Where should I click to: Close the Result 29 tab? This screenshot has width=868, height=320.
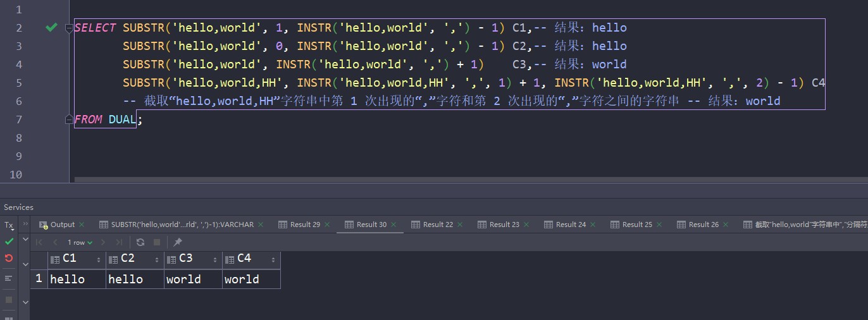tap(328, 225)
